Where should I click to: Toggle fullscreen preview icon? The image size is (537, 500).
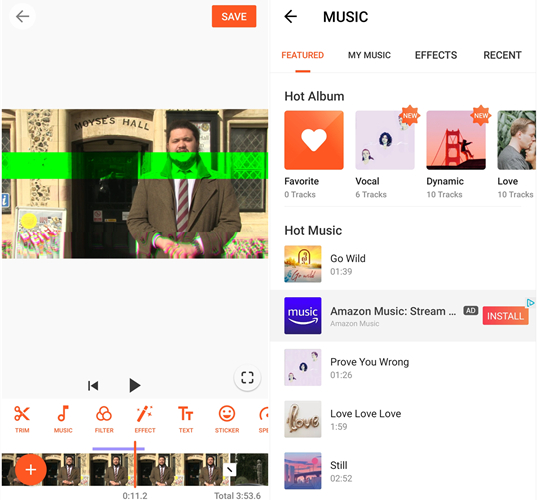[x=247, y=377]
